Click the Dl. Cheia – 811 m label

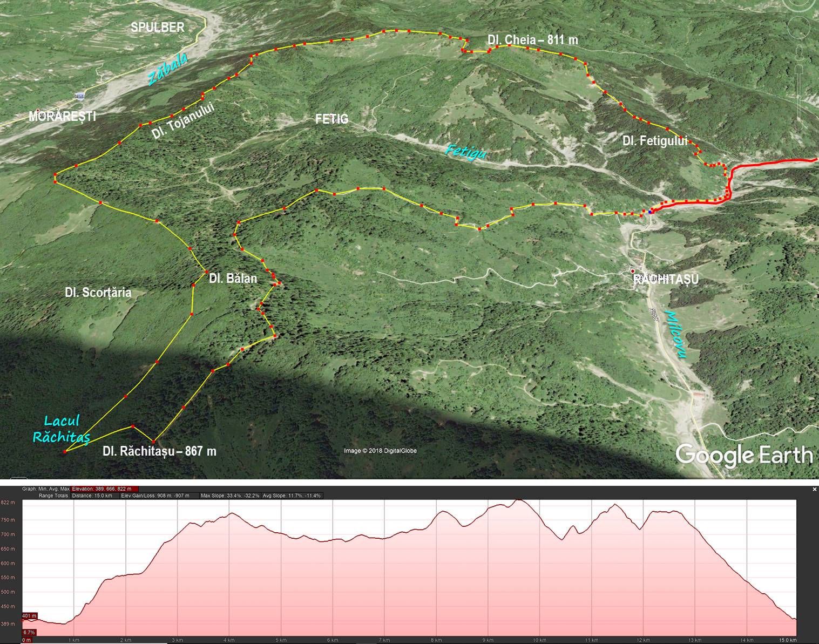(x=532, y=40)
